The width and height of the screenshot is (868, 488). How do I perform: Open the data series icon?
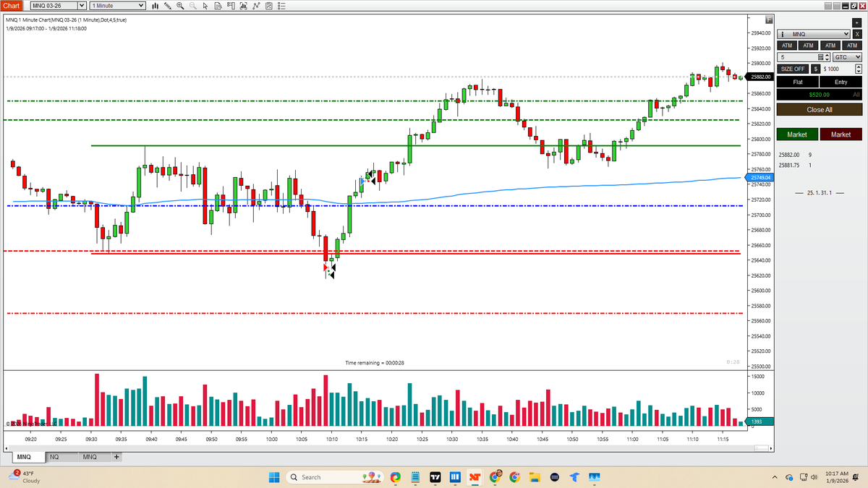coord(244,6)
